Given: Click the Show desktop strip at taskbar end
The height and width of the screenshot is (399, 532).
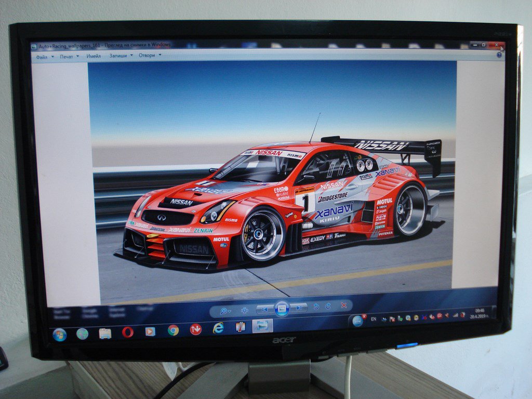Looking at the screenshot, I should (494, 312).
